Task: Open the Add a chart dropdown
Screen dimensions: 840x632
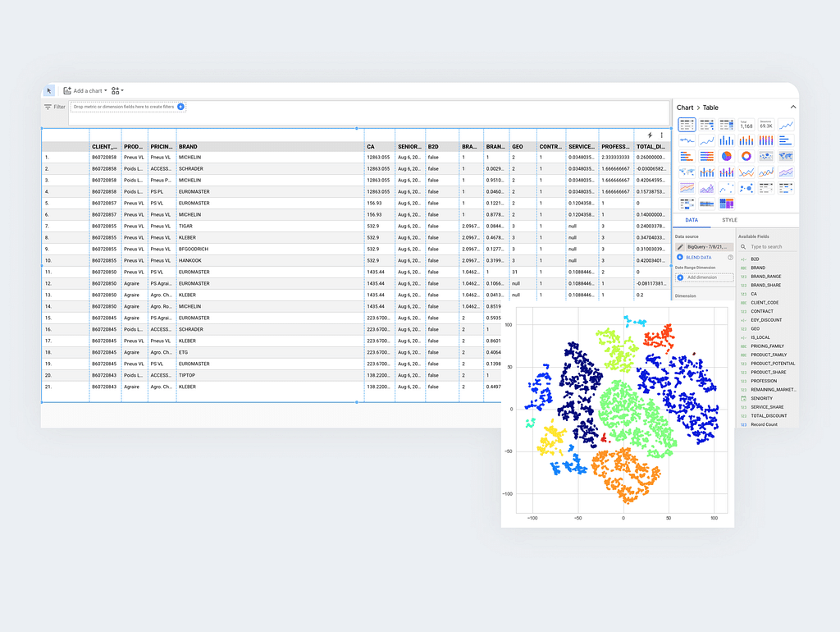Action: (86, 90)
